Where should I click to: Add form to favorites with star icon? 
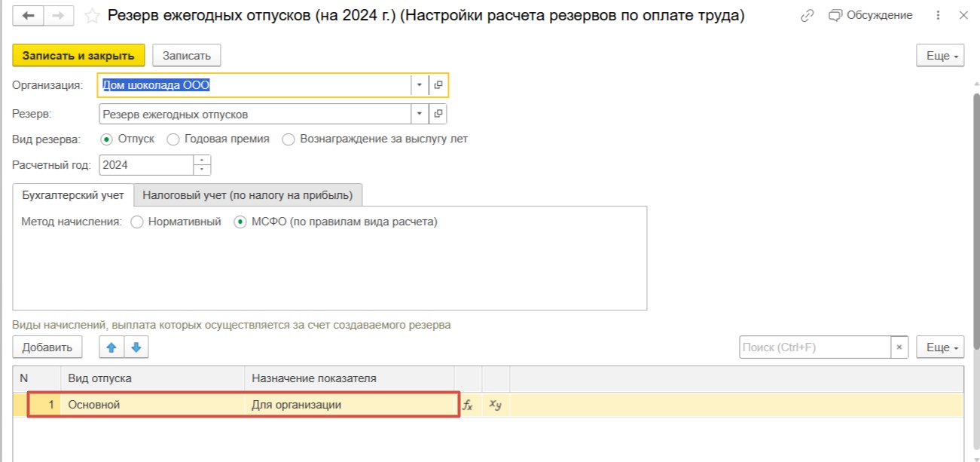[92, 16]
